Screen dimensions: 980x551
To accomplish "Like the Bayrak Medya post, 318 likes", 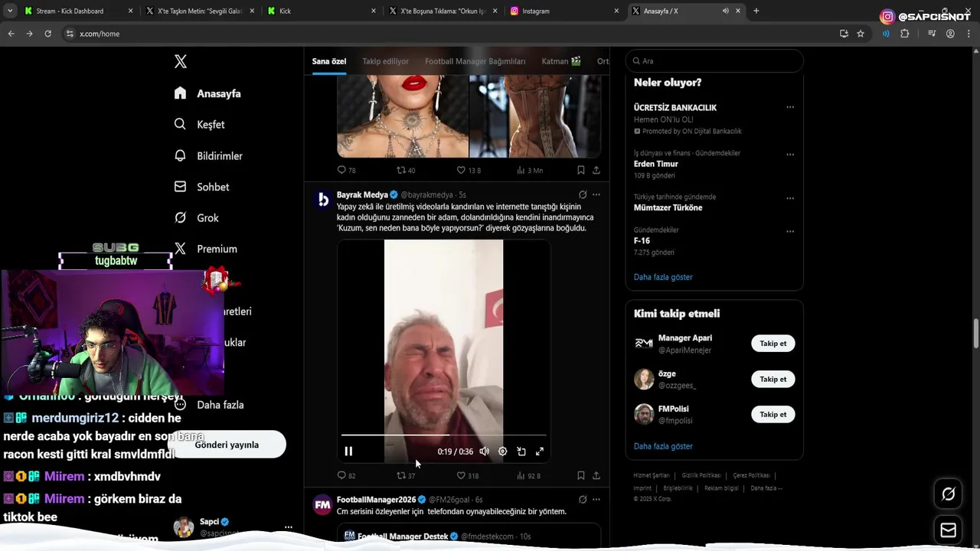I will point(467,475).
